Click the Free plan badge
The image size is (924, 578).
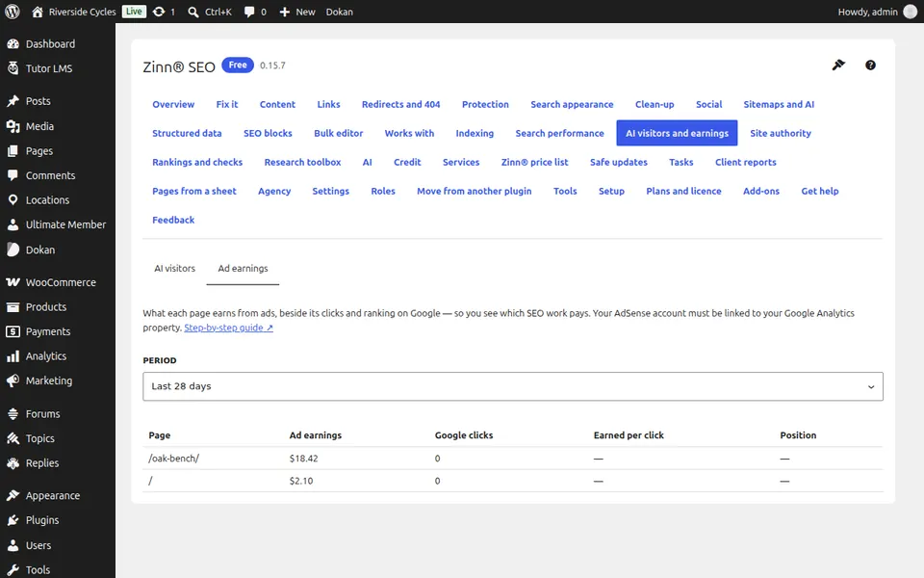click(238, 65)
